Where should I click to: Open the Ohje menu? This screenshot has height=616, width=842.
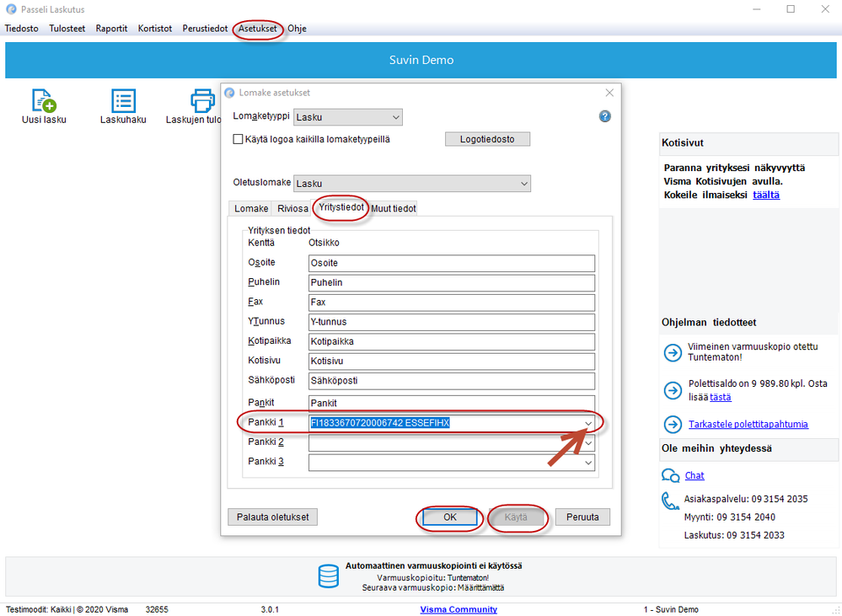(x=297, y=29)
